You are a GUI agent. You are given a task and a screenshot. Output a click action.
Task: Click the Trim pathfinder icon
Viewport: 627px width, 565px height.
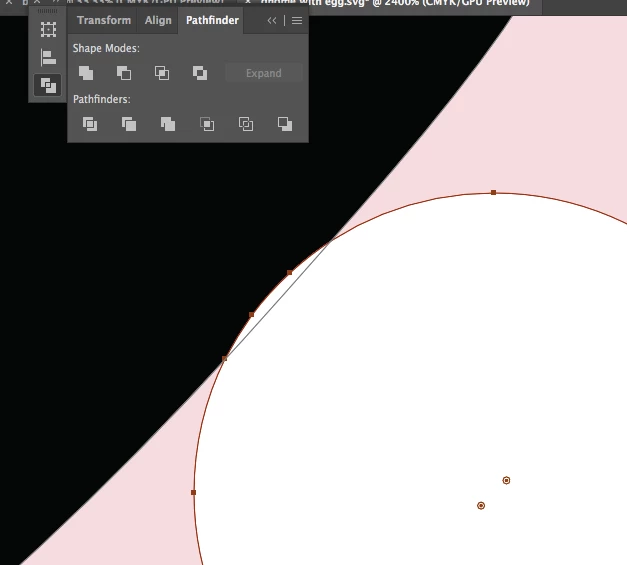129,124
